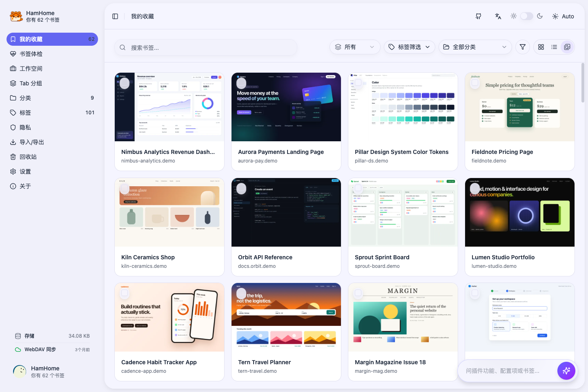This screenshot has width=588, height=392.
Task: Open 导入/导出 in sidebar
Action: (52, 142)
